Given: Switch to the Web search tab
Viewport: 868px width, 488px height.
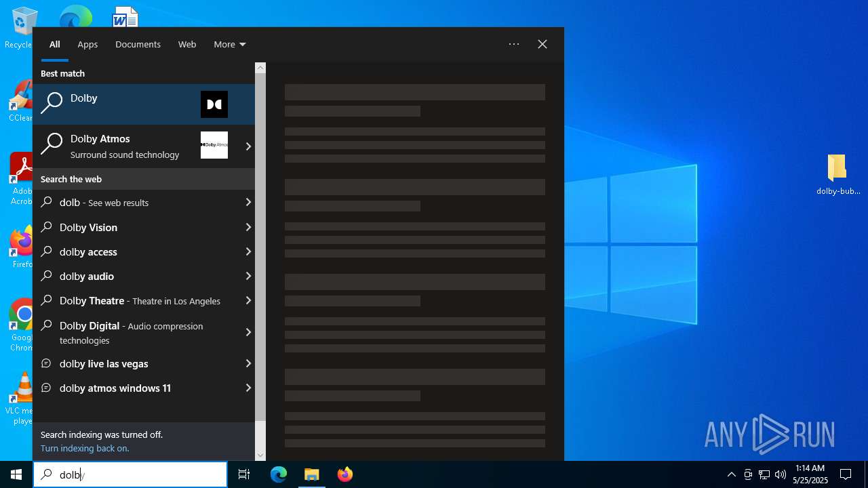Looking at the screenshot, I should pyautogui.click(x=187, y=44).
